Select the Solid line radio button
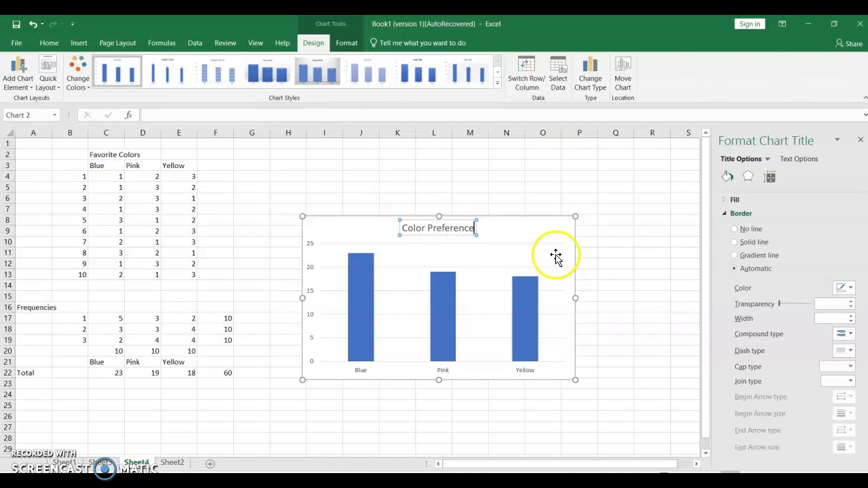The width and height of the screenshot is (868, 488). 734,242
